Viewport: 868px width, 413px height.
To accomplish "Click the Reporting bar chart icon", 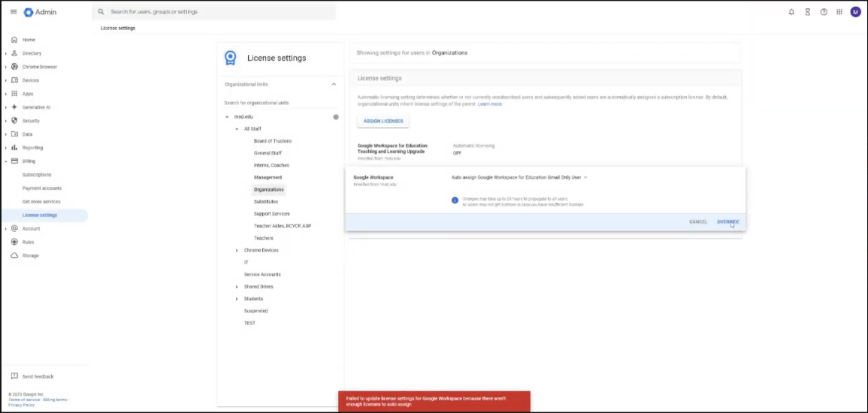I will pos(14,148).
